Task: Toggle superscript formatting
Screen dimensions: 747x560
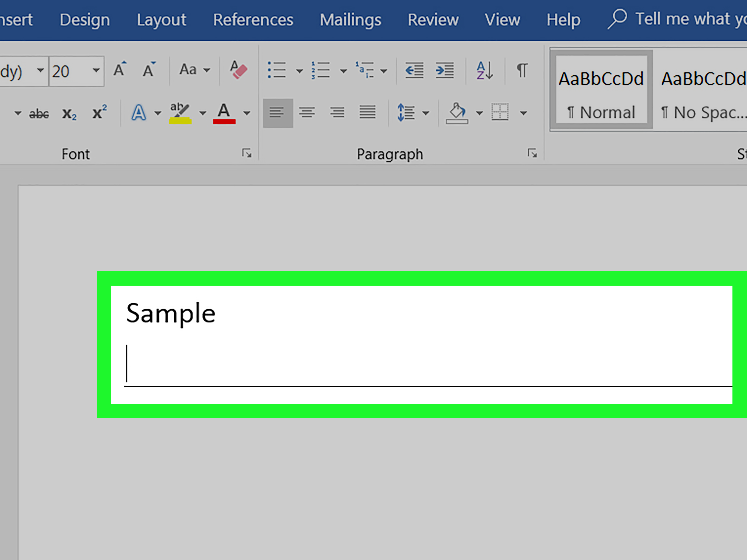Action: pyautogui.click(x=100, y=112)
